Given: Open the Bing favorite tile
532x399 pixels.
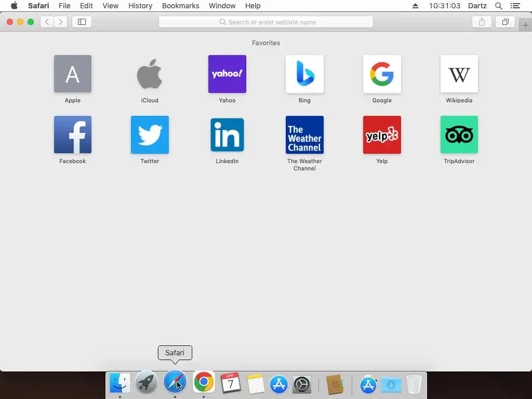Looking at the screenshot, I should tap(304, 74).
